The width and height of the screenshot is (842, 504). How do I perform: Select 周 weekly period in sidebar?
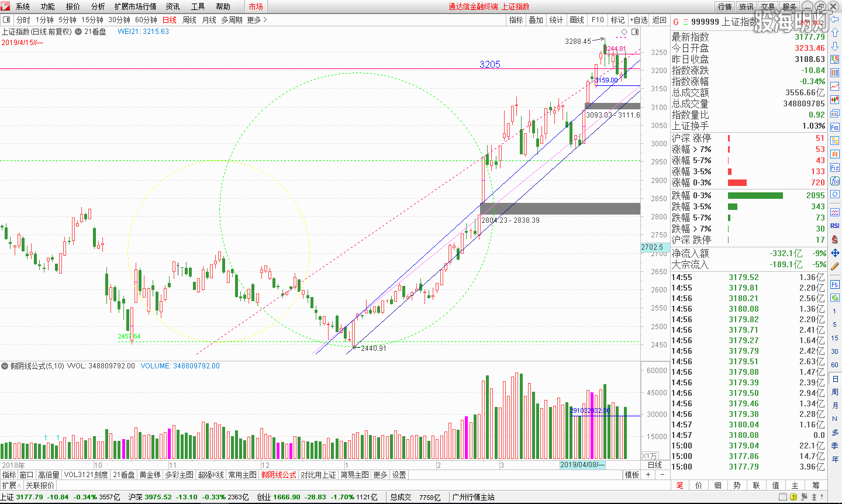(835, 392)
